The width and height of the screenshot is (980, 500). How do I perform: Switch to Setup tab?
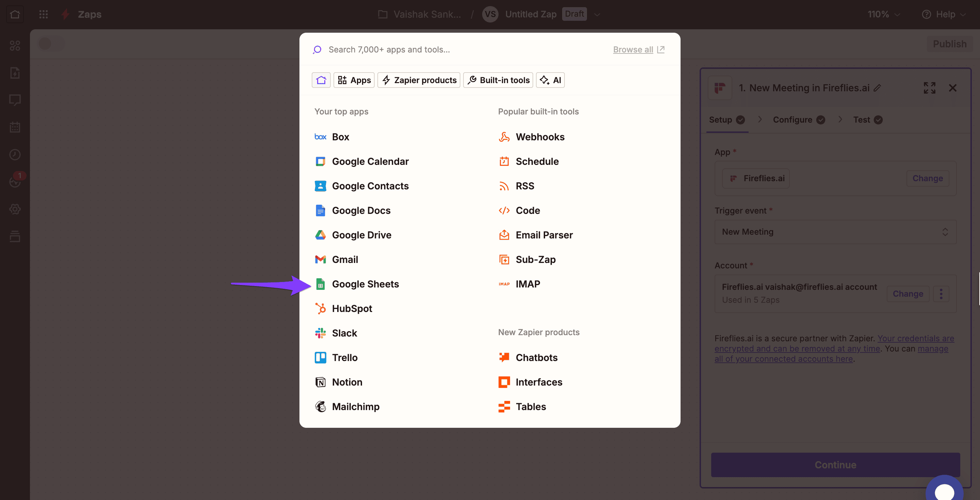pos(727,120)
